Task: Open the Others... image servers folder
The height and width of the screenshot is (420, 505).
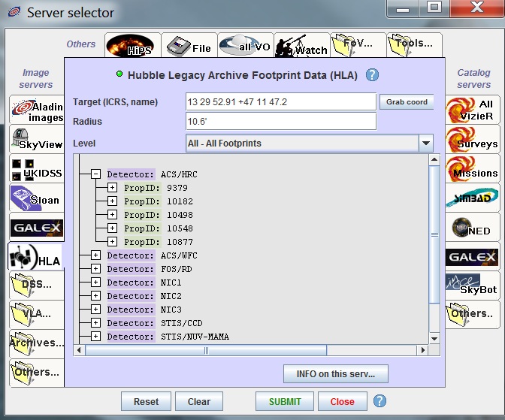Action: pos(37,373)
